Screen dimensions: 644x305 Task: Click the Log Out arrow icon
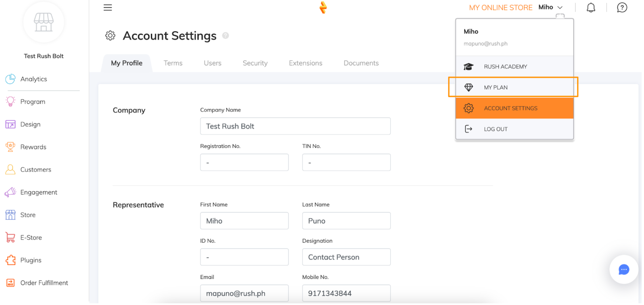pos(469,129)
